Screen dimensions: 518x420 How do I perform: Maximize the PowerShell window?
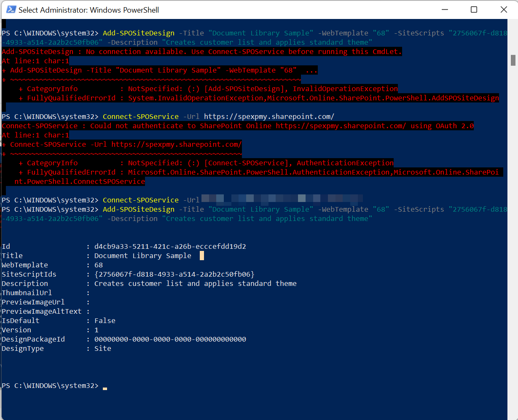[x=474, y=9]
